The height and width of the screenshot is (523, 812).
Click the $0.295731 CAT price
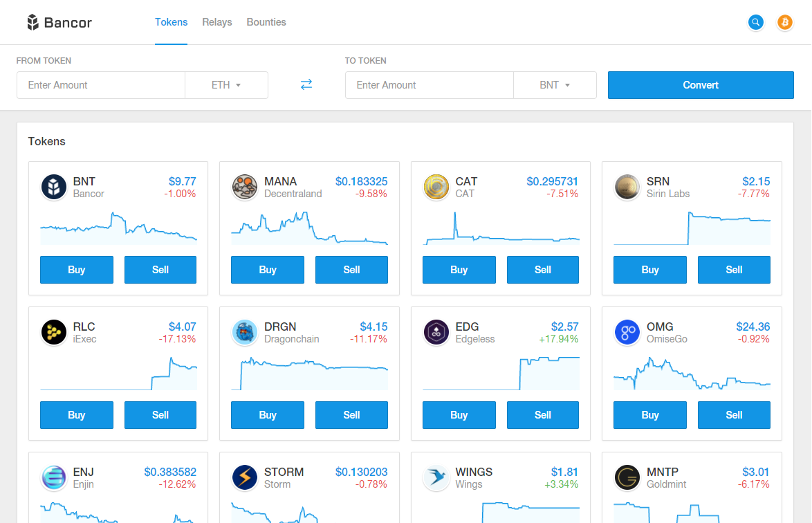click(x=552, y=181)
